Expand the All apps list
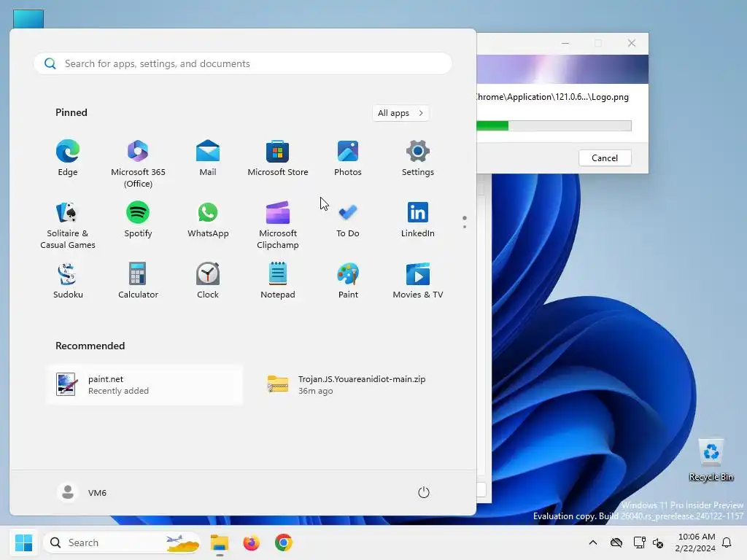The width and height of the screenshot is (747, 560). (x=400, y=113)
